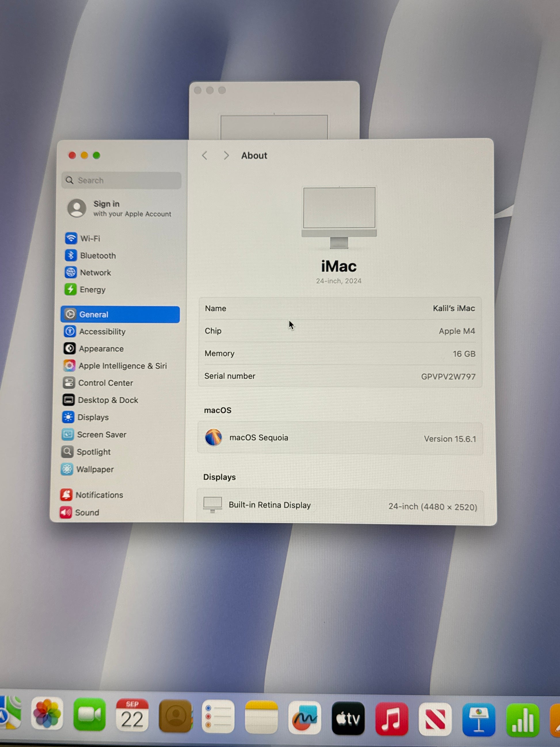The height and width of the screenshot is (747, 560).
Task: Open Music app from the Dock
Action: (x=392, y=719)
